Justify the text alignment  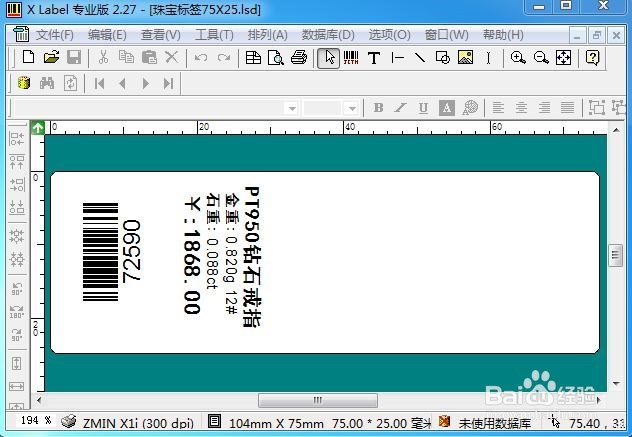pos(568,108)
